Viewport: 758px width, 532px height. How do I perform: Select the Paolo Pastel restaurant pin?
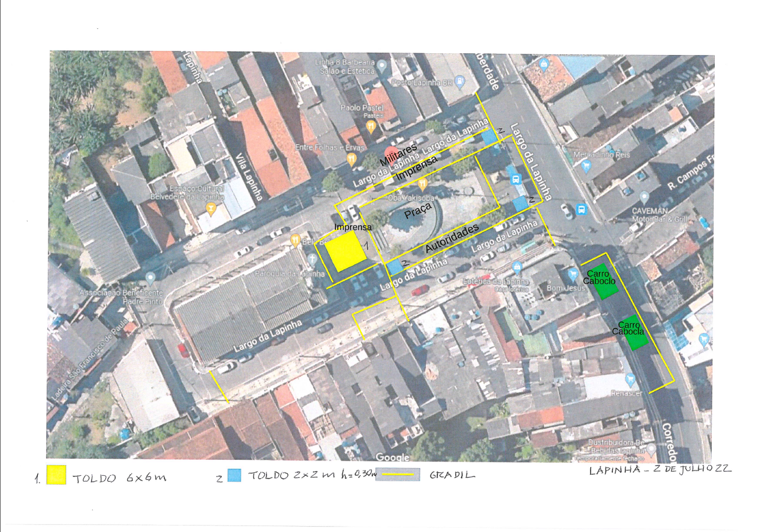pos(371,126)
